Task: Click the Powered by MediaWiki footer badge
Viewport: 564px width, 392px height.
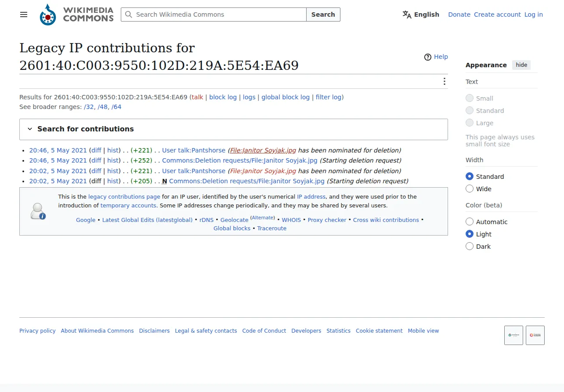Action: point(535,335)
